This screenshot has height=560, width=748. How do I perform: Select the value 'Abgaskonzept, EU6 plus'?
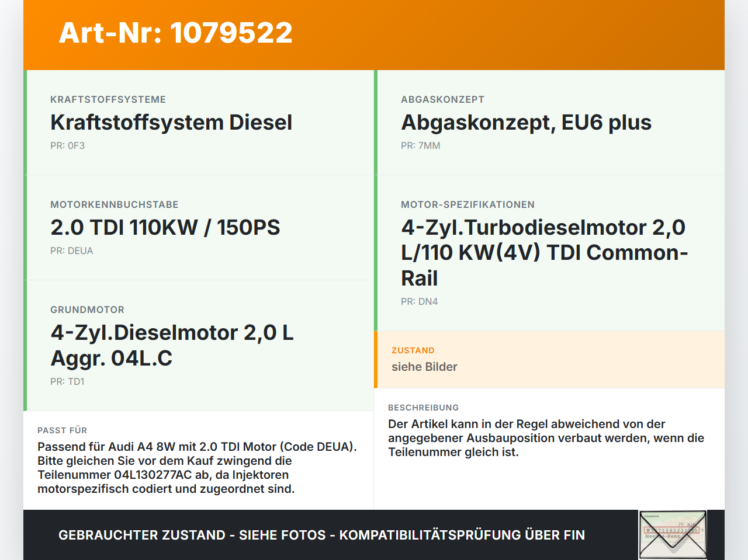[526, 122]
